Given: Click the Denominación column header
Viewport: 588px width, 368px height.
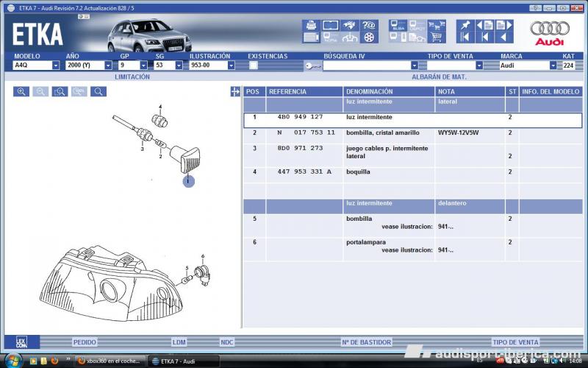Looking at the screenshot, I should click(x=389, y=91).
